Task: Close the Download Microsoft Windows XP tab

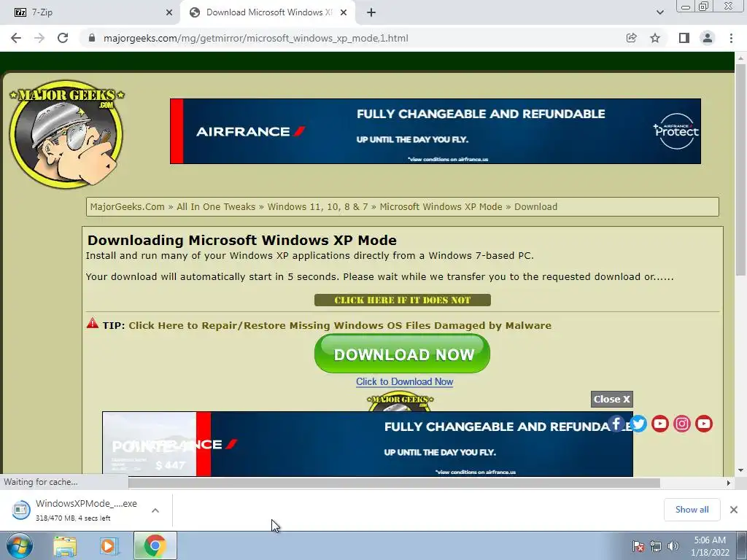Action: coord(344,12)
